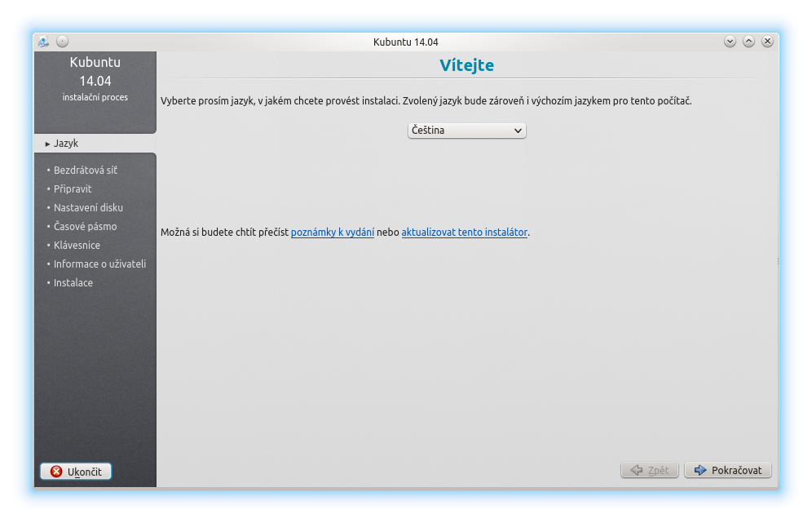Click the Ukončit quit button

pos(76,472)
